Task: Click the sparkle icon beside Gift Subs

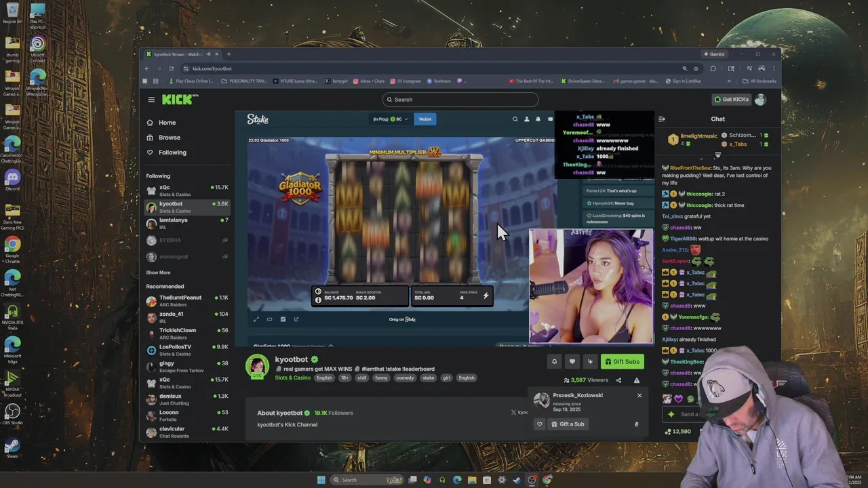Action: point(590,361)
